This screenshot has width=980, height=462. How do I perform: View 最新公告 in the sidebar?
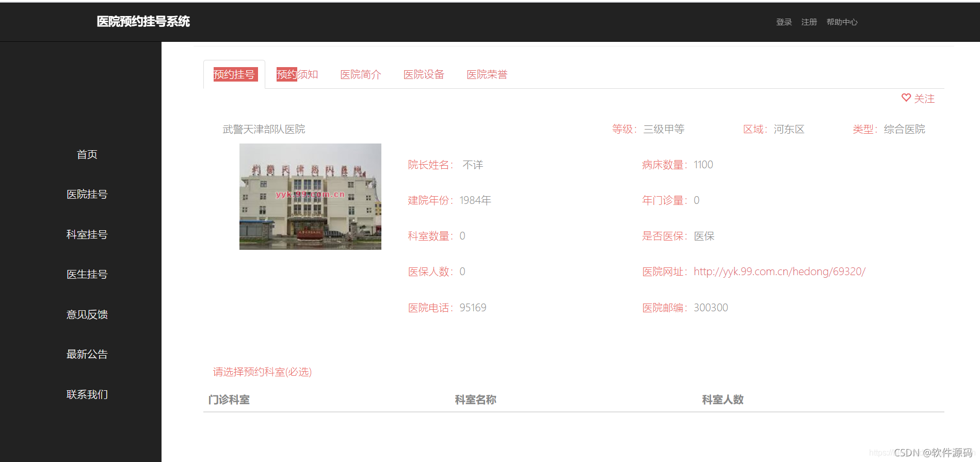coord(87,354)
